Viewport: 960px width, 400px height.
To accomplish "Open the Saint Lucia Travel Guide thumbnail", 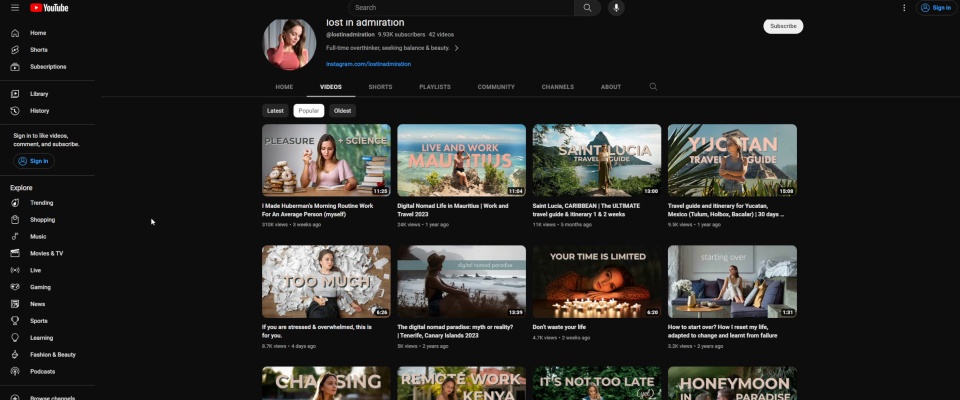I will 597,160.
